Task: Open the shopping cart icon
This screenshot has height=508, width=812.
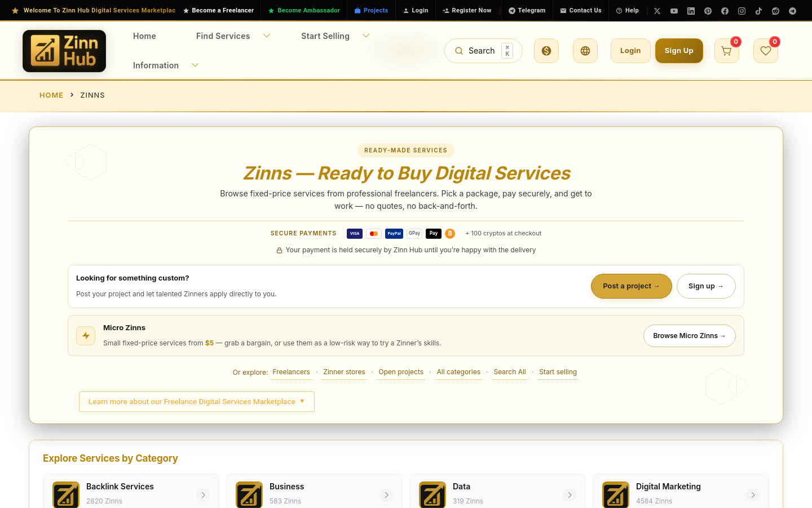Action: [x=726, y=51]
